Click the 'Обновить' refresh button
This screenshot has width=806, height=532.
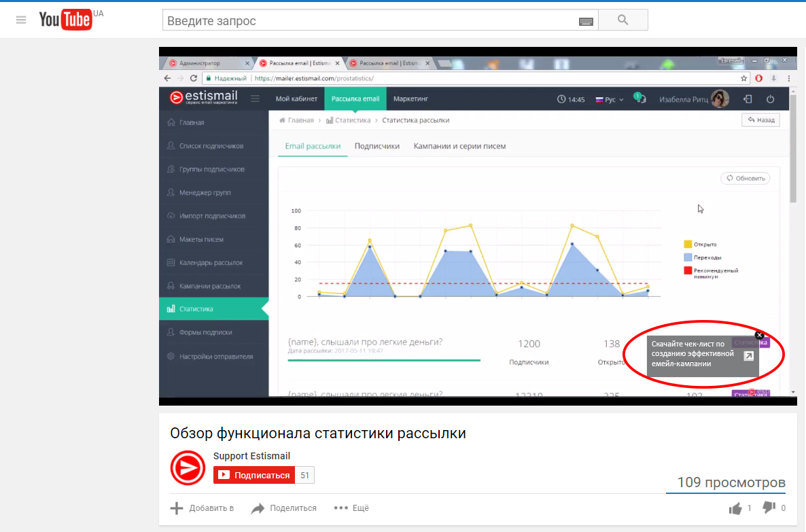[746, 179]
